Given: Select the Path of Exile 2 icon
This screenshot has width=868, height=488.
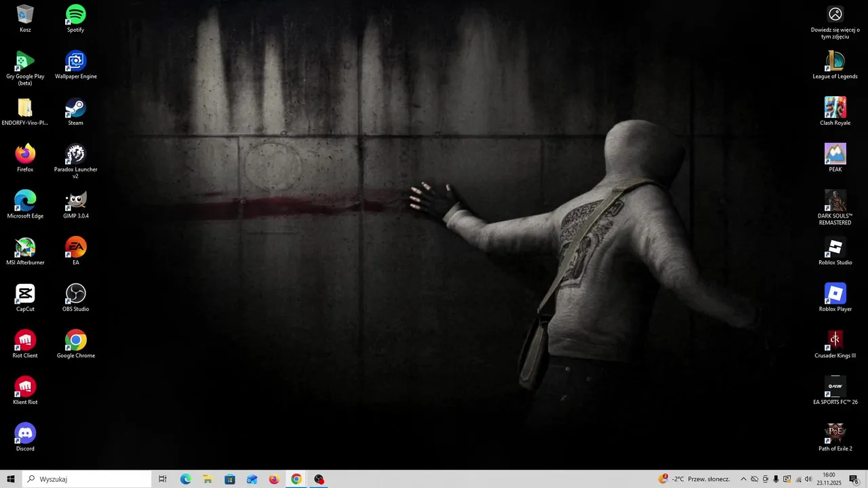Looking at the screenshot, I should (835, 437).
